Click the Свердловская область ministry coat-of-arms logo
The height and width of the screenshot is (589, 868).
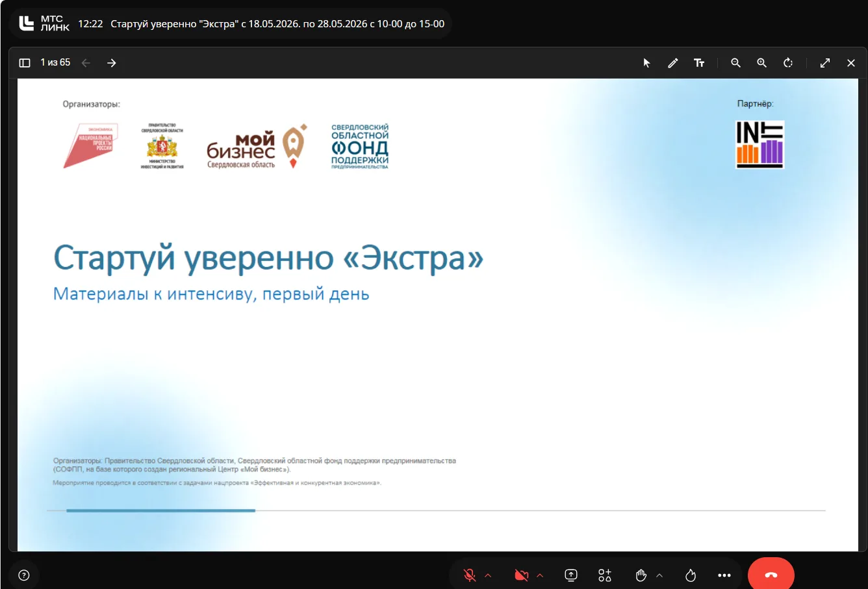[162, 146]
